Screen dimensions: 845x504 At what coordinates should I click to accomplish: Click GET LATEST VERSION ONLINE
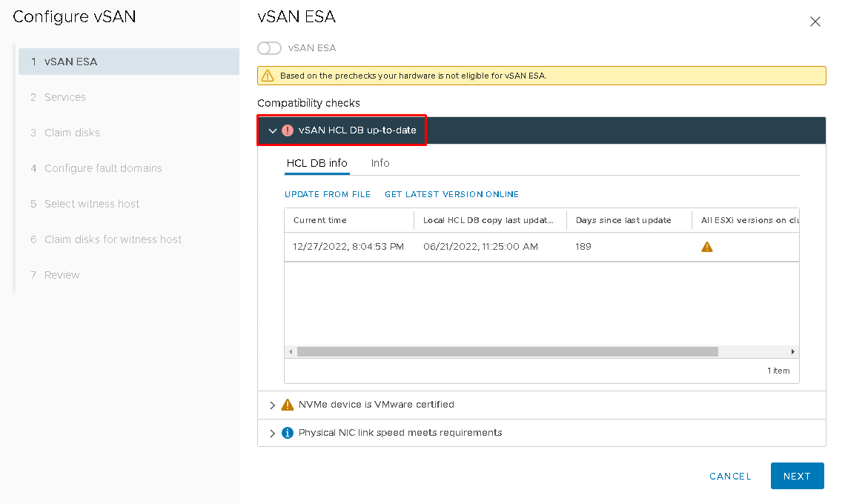[451, 193]
